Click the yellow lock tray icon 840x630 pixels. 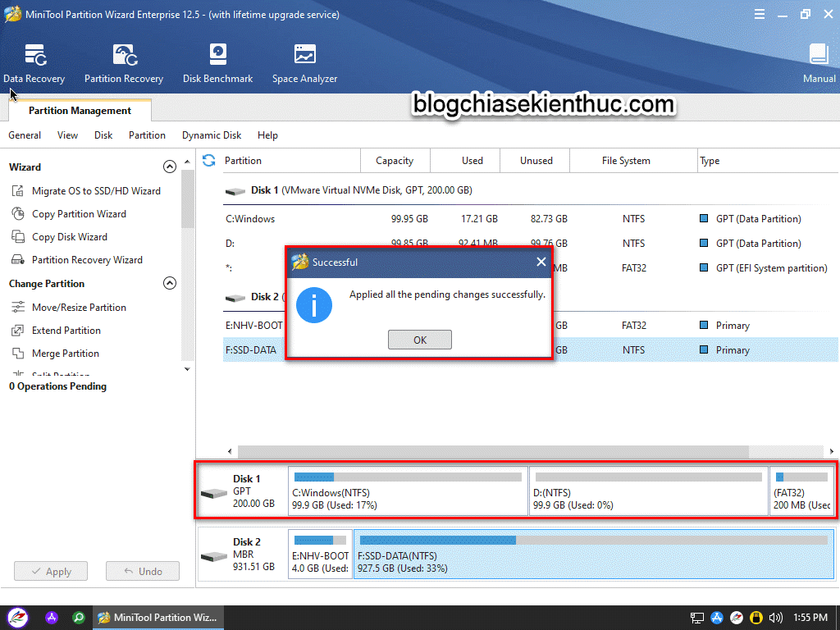756,619
